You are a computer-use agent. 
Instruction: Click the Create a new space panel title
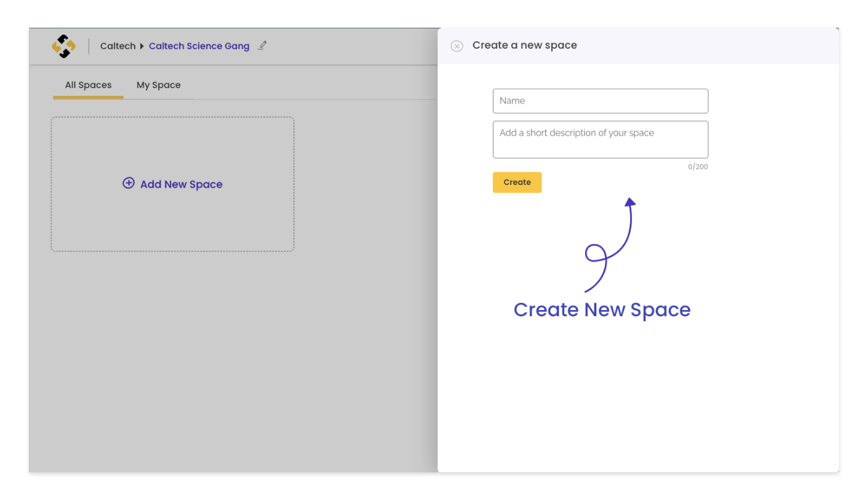[524, 45]
